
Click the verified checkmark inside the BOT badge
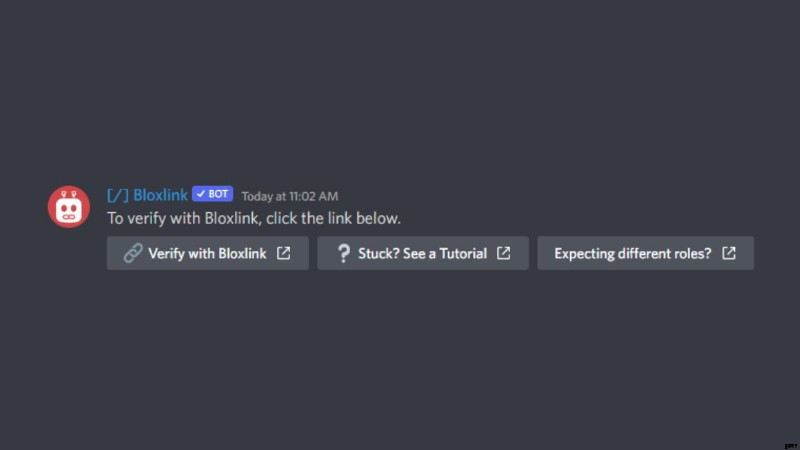tap(201, 194)
